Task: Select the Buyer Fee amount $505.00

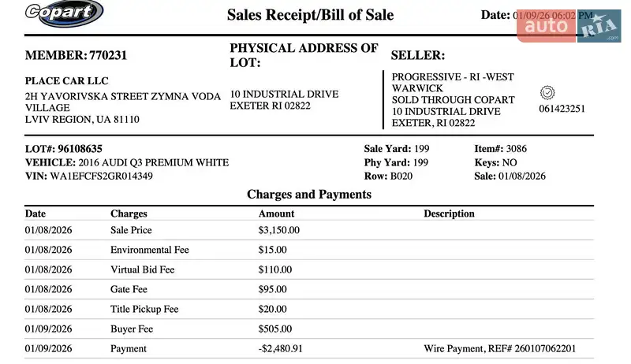Action: [x=275, y=329]
